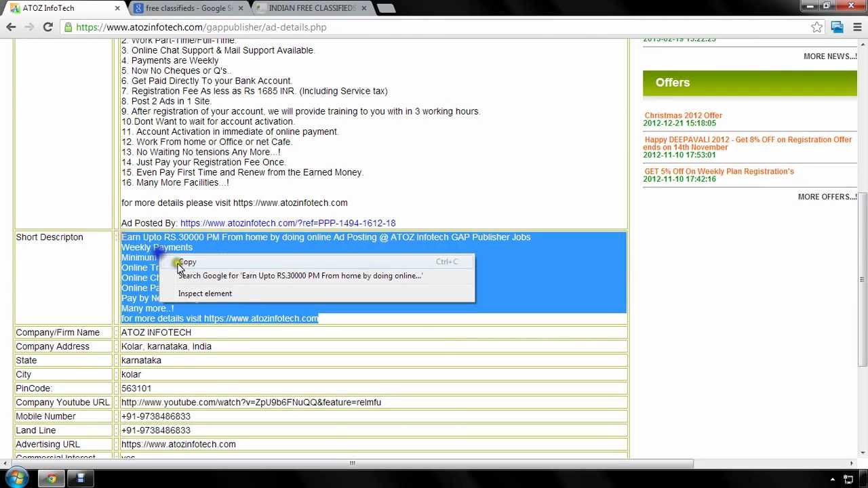
Task: Choose Inspect element from context menu
Action: [317, 293]
